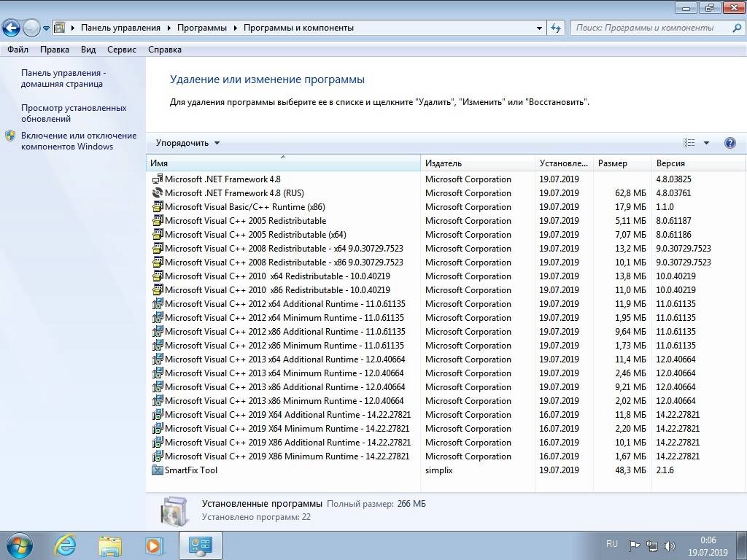Click the simplix publisher cell

point(438,470)
